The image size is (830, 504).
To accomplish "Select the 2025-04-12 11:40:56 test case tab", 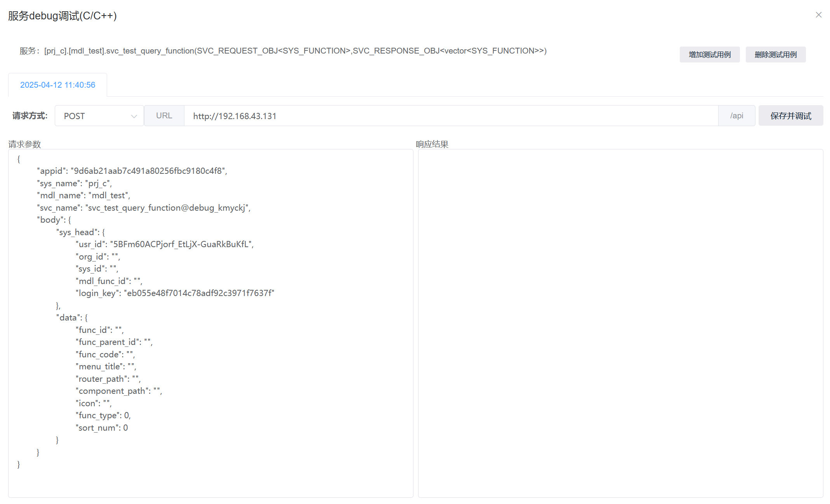I will [57, 85].
